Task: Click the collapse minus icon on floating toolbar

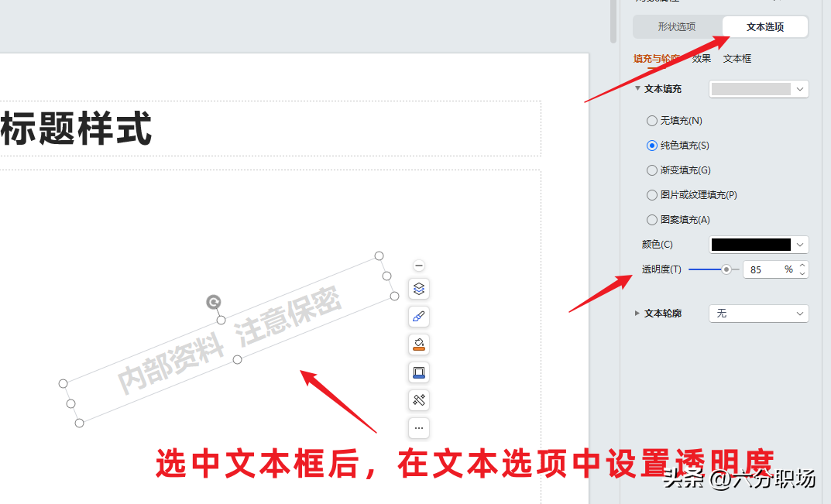Action: (x=419, y=266)
